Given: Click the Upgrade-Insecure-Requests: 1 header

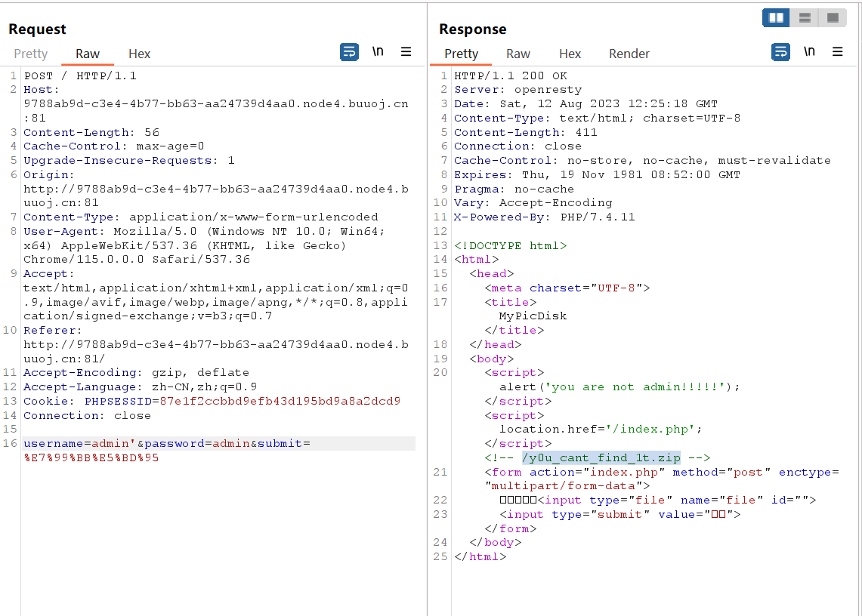Looking at the screenshot, I should (129, 161).
